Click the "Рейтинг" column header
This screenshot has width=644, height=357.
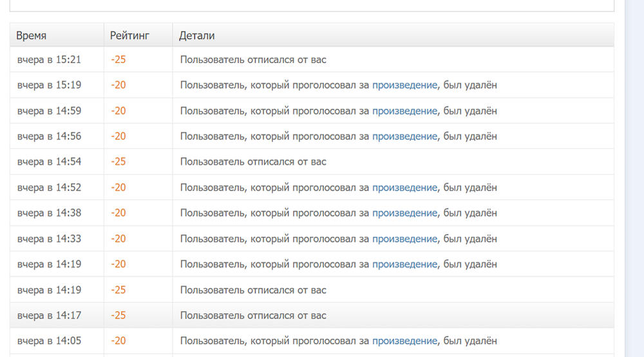point(129,36)
